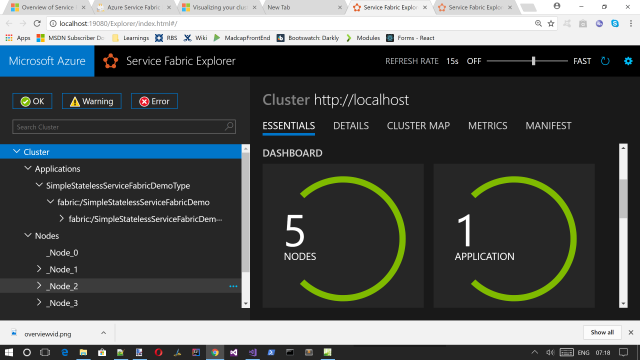Open Visual Studio from the taskbar
This screenshot has height=360, width=640.
click(233, 352)
